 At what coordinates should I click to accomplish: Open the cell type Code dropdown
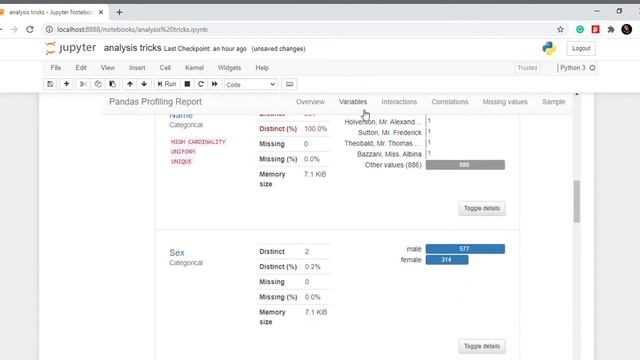click(x=251, y=84)
